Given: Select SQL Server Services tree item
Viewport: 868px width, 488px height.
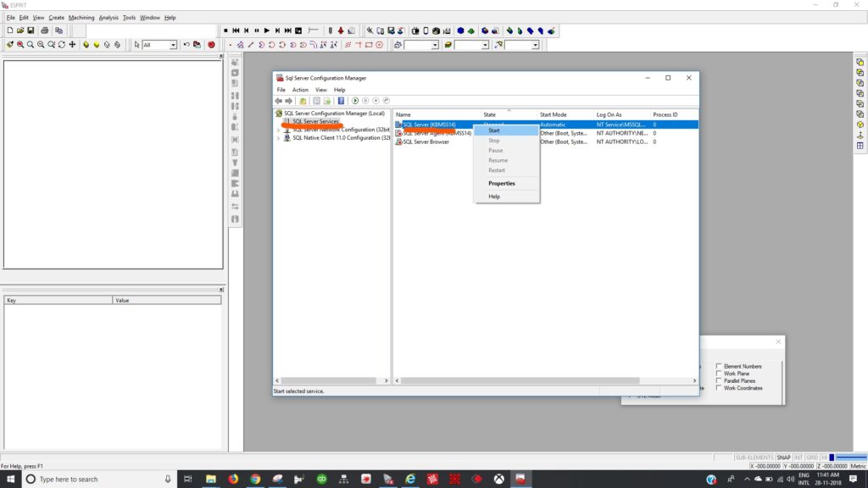Looking at the screenshot, I should pyautogui.click(x=315, y=121).
